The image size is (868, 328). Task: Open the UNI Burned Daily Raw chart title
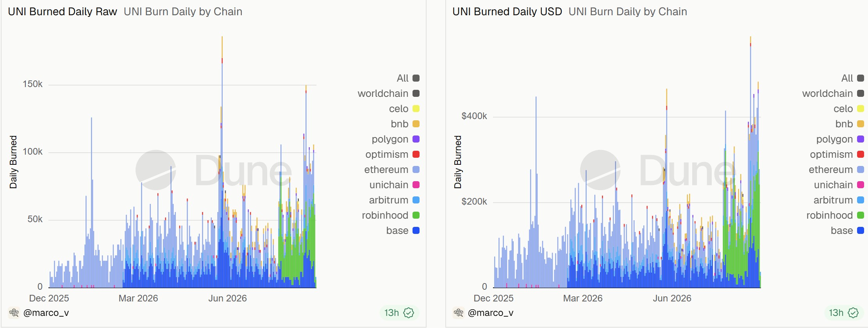(63, 12)
